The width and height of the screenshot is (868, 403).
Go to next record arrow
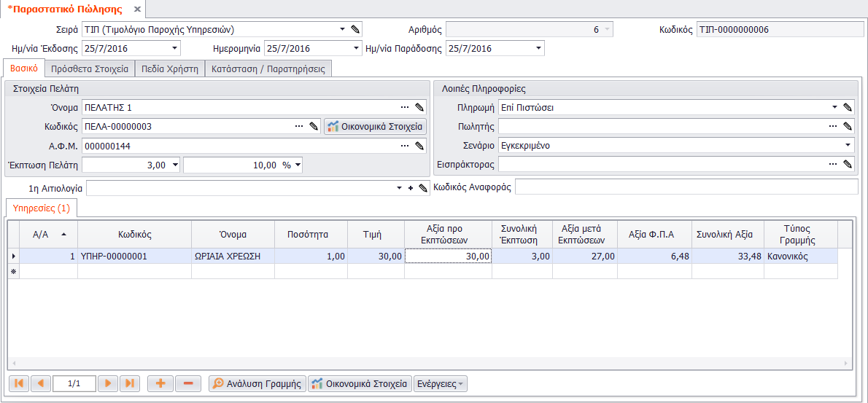(108, 383)
